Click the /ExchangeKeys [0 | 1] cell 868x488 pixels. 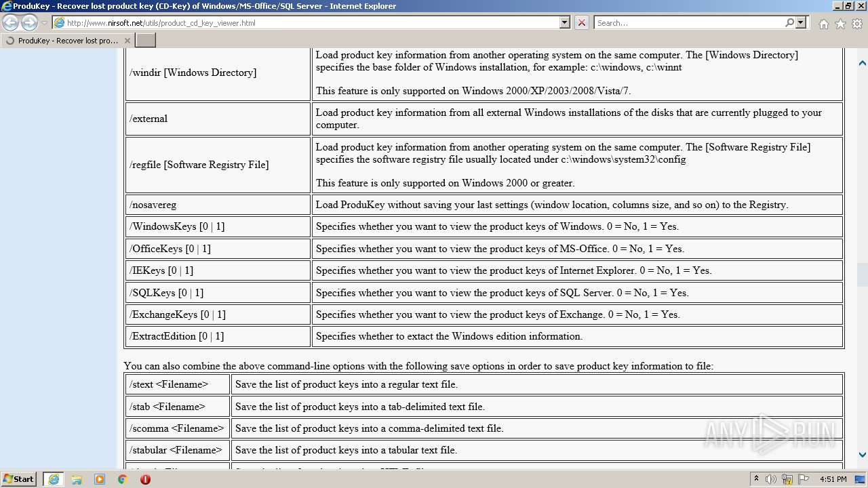[x=218, y=314]
